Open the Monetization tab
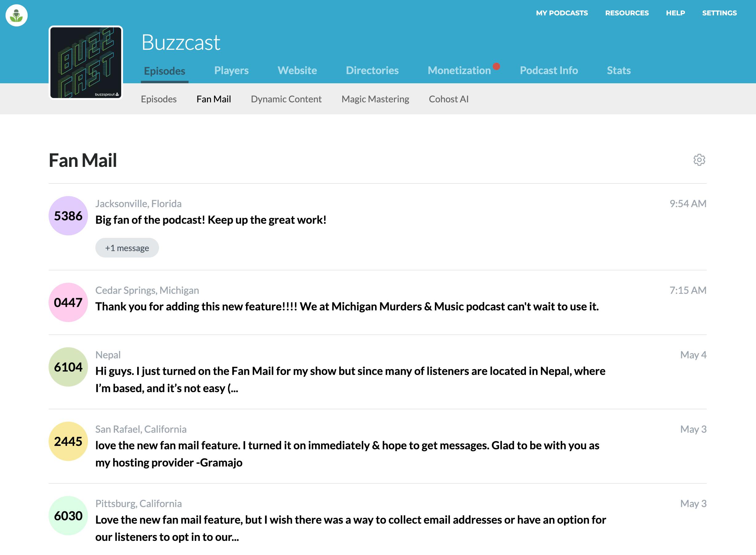The image size is (756, 555). click(459, 70)
